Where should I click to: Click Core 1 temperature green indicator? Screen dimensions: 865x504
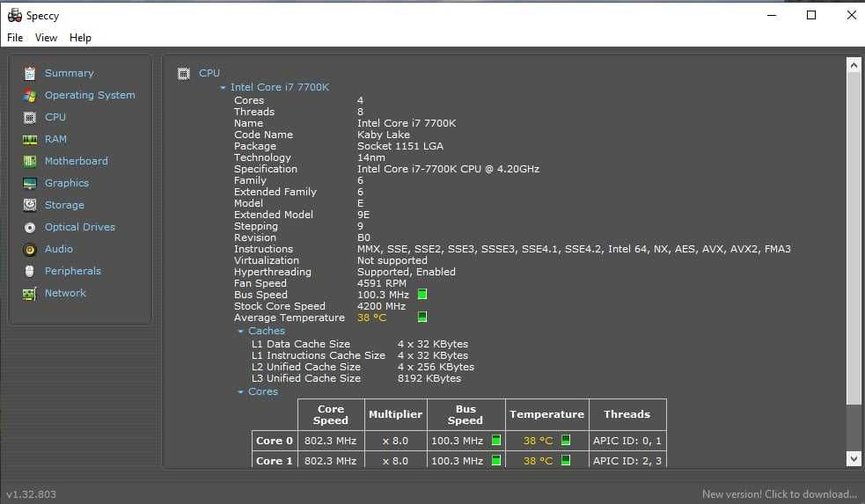[x=566, y=460]
